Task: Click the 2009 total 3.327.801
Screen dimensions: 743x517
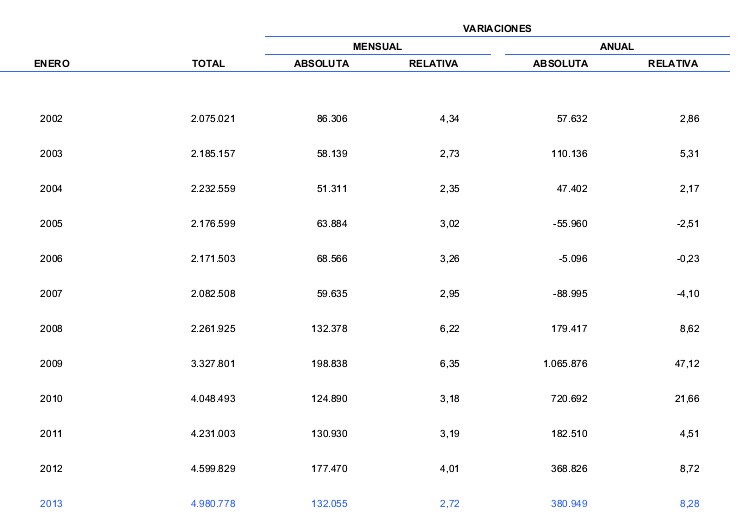Action: [212, 364]
